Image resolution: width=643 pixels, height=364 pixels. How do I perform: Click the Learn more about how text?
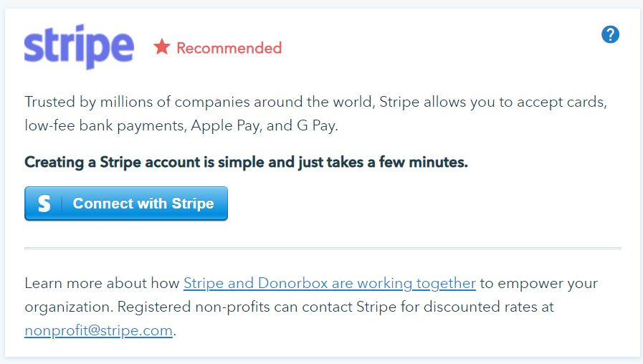click(102, 283)
